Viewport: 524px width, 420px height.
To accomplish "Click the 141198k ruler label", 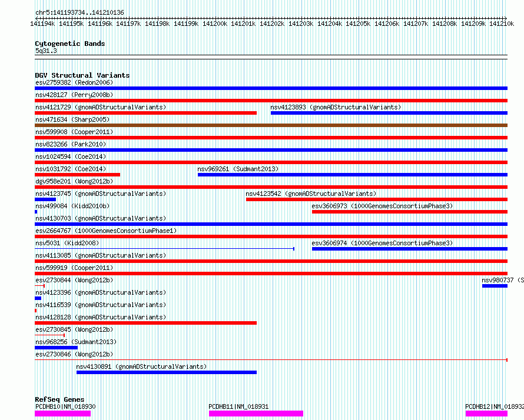I will [157, 24].
